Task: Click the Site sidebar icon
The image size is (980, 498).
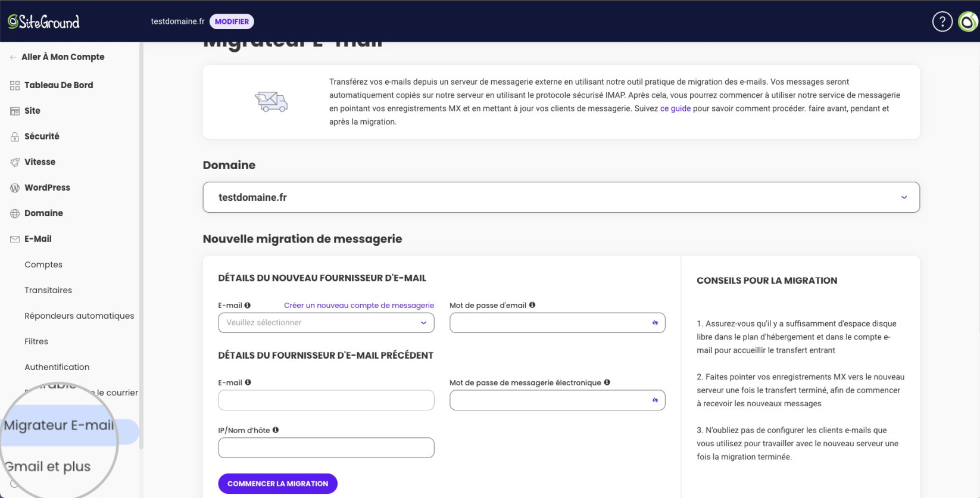Action: coord(15,111)
